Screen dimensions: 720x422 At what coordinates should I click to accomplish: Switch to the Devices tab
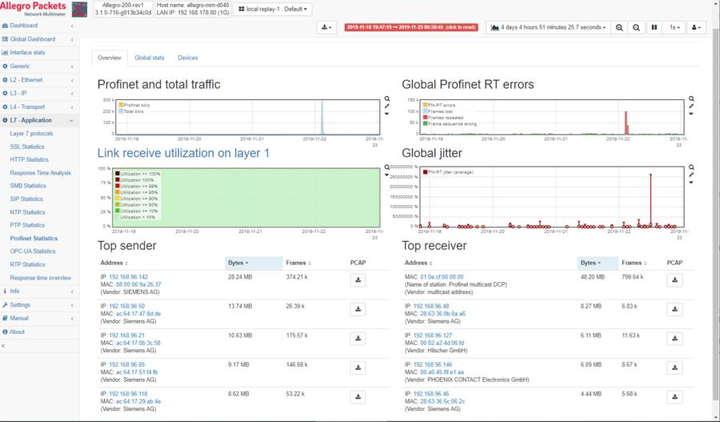coord(187,58)
